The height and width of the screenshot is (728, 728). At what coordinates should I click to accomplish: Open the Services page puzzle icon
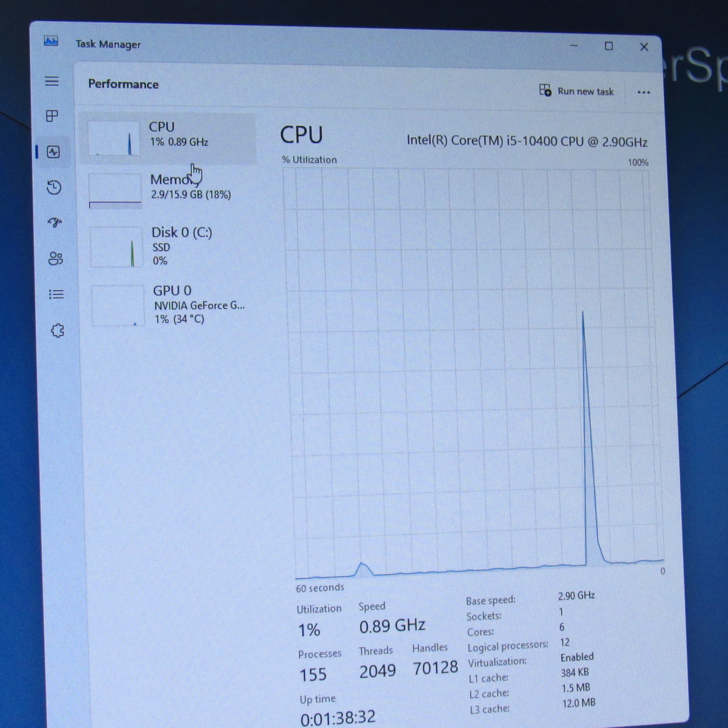coord(57,330)
